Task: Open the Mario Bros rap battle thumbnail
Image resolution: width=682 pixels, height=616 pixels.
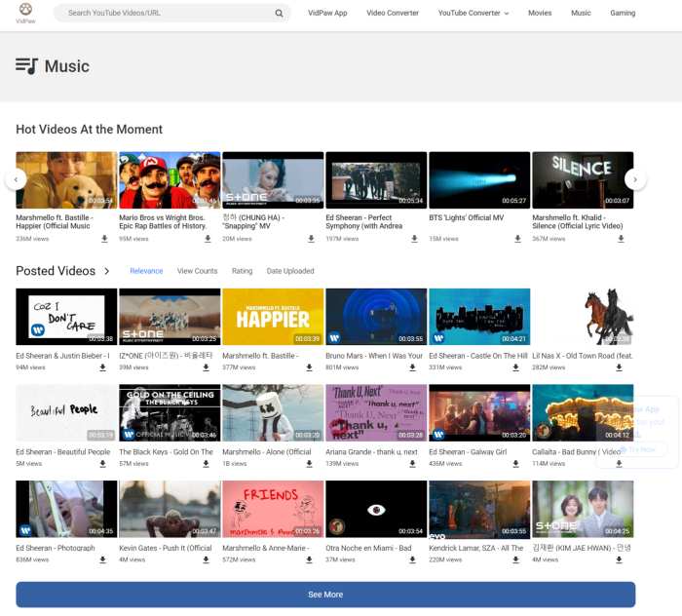Action: pyautogui.click(x=170, y=180)
